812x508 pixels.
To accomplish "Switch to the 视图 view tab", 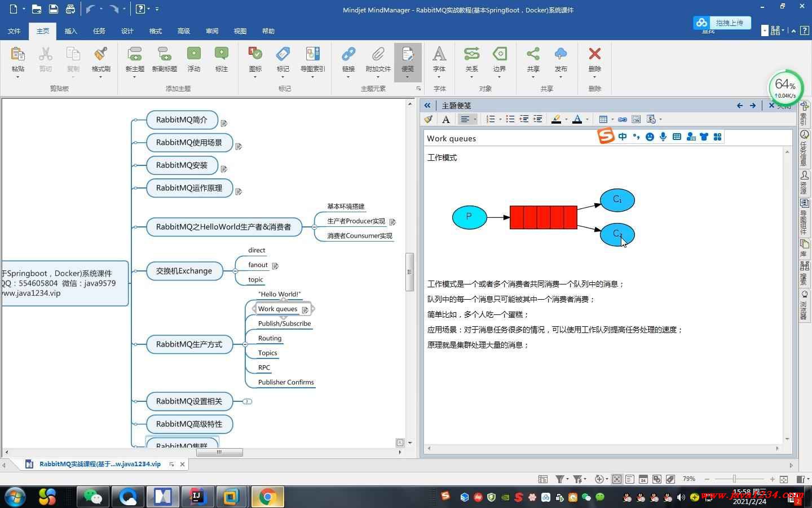I will 240,31.
